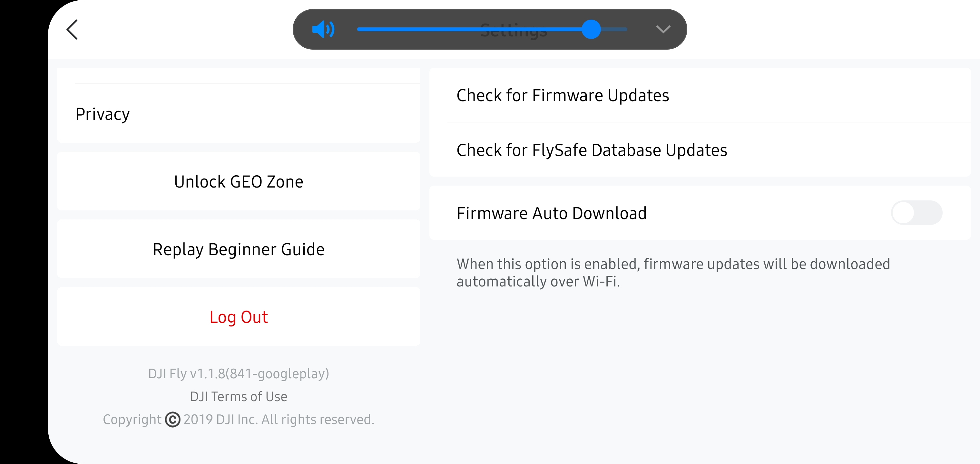Viewport: 980px width, 464px height.
Task: Expand the volume panel chevron
Action: point(663,29)
